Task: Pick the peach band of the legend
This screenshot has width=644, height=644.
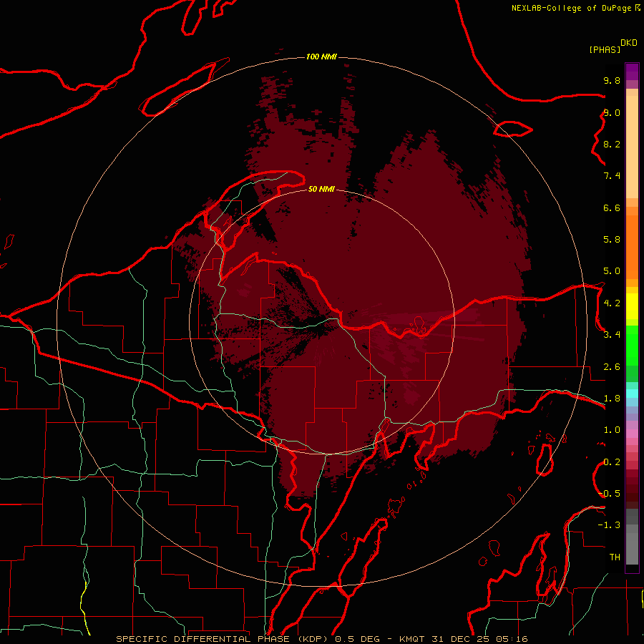Action: [x=632, y=148]
